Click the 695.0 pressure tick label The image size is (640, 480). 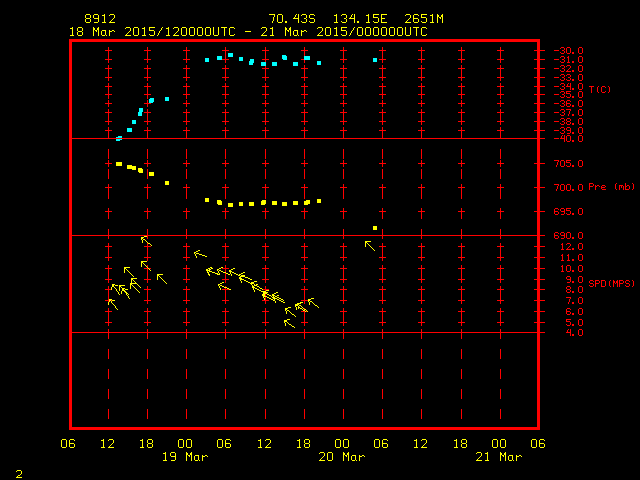569,212
